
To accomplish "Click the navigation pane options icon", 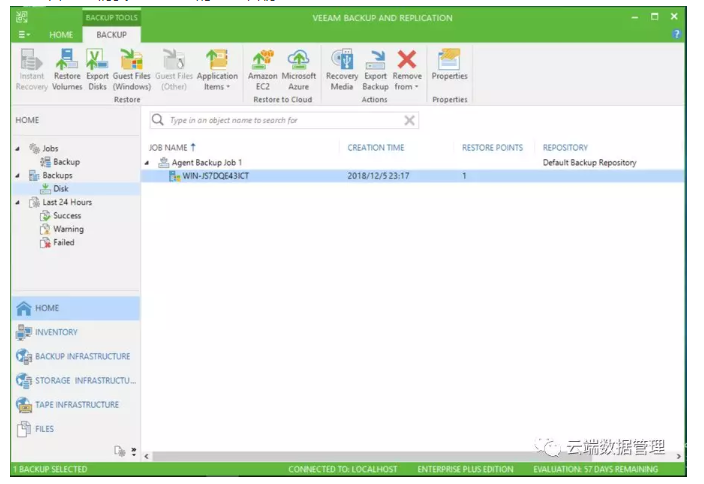I will tap(119, 450).
